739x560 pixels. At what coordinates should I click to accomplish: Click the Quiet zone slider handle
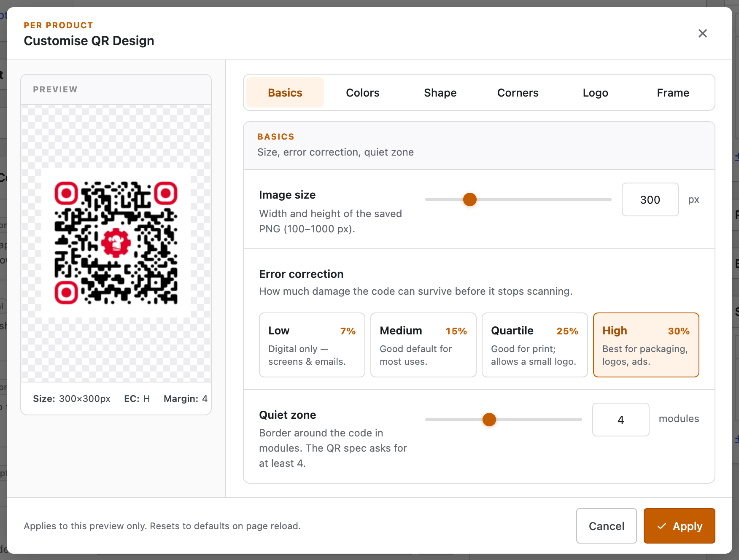pyautogui.click(x=489, y=420)
